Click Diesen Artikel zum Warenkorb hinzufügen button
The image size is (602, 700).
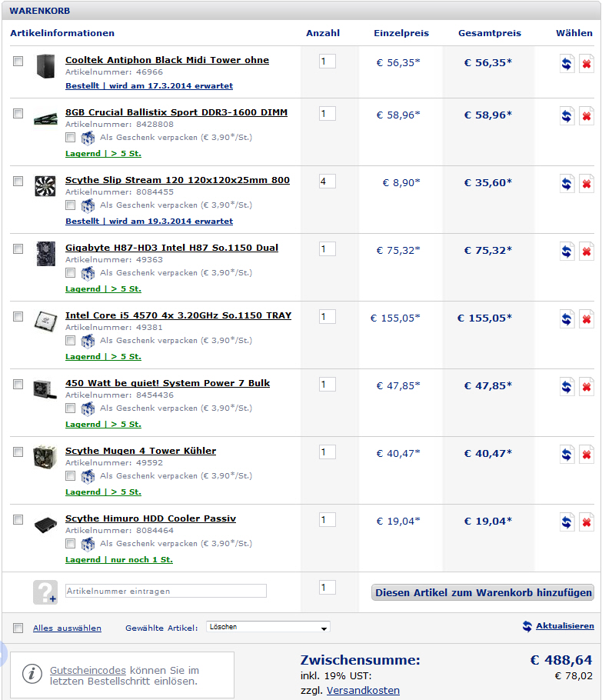coord(482,592)
